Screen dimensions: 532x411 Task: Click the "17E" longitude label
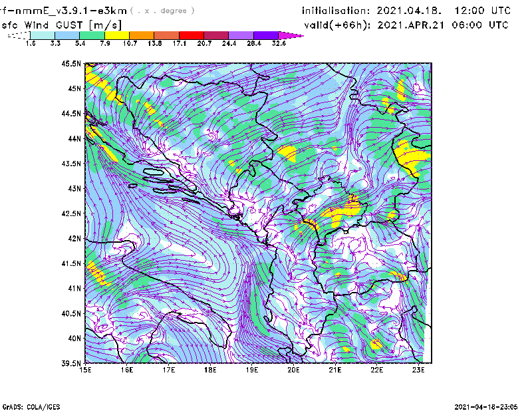coord(169,370)
